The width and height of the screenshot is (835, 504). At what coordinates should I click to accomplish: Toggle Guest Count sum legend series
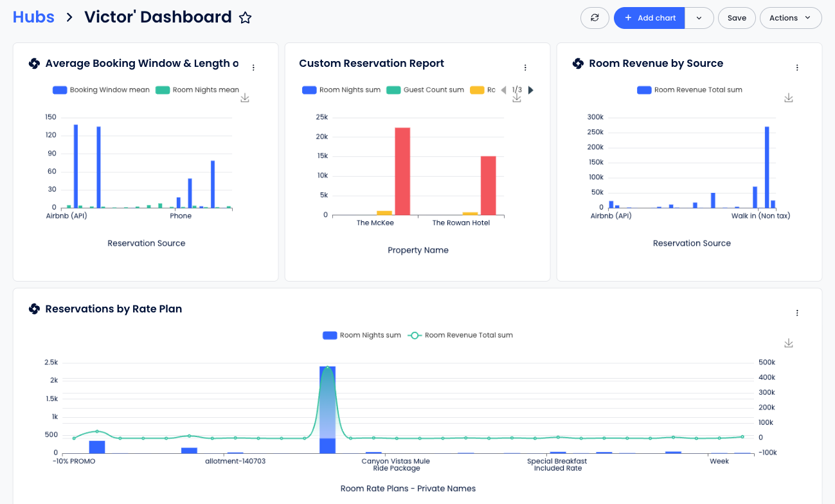point(425,90)
